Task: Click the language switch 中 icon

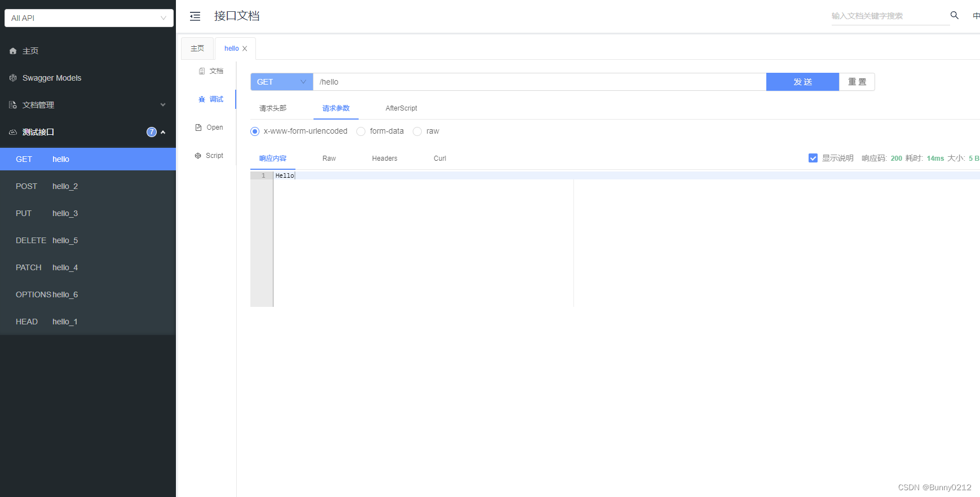Action: coord(976,16)
